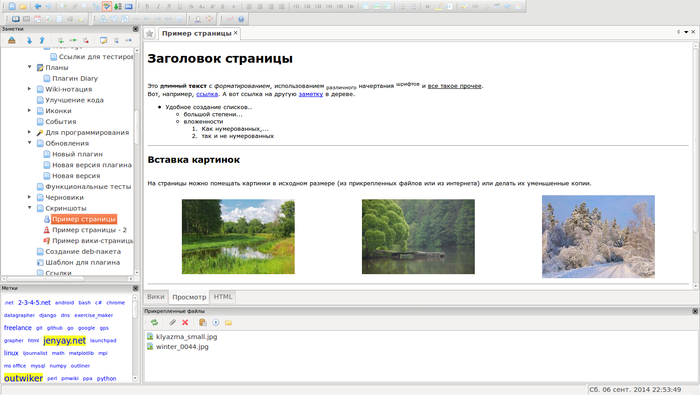700x395 pixels.
Task: Expand the Черновики tree node
Action: [30, 197]
